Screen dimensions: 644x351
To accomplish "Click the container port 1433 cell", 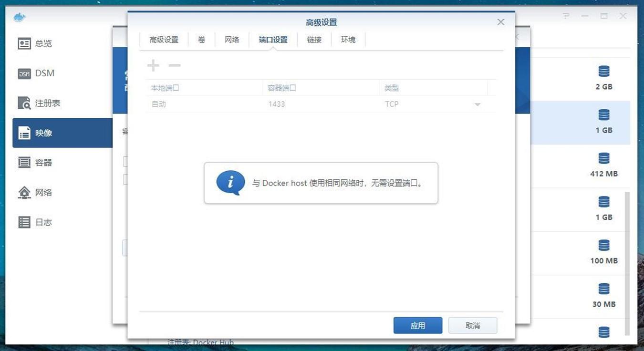I will pyautogui.click(x=277, y=104).
